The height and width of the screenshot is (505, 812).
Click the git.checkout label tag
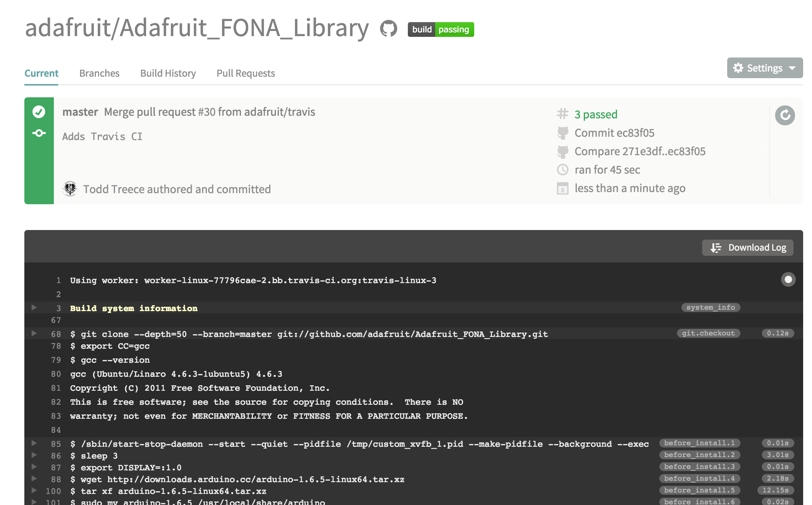(x=708, y=333)
